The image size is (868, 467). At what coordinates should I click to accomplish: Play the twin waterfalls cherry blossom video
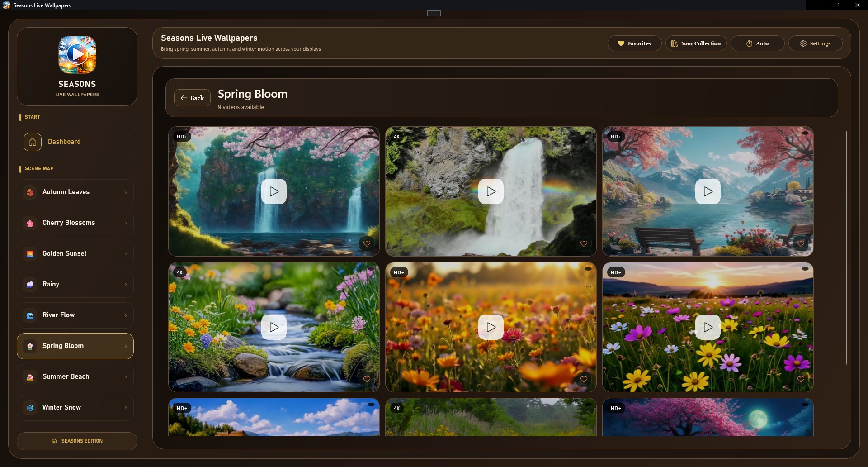pyautogui.click(x=274, y=191)
